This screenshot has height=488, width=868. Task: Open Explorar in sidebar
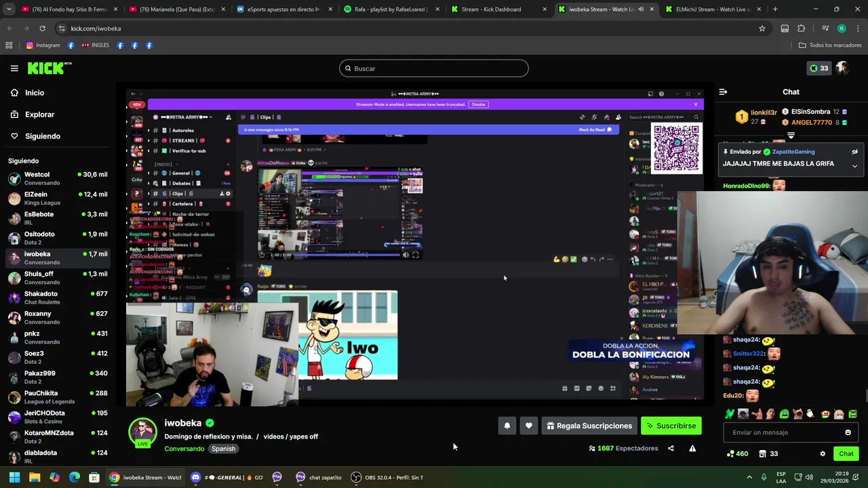[32, 115]
